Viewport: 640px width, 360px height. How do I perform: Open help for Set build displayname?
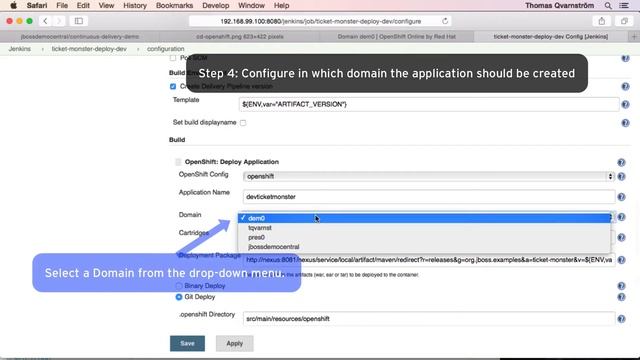[625, 122]
